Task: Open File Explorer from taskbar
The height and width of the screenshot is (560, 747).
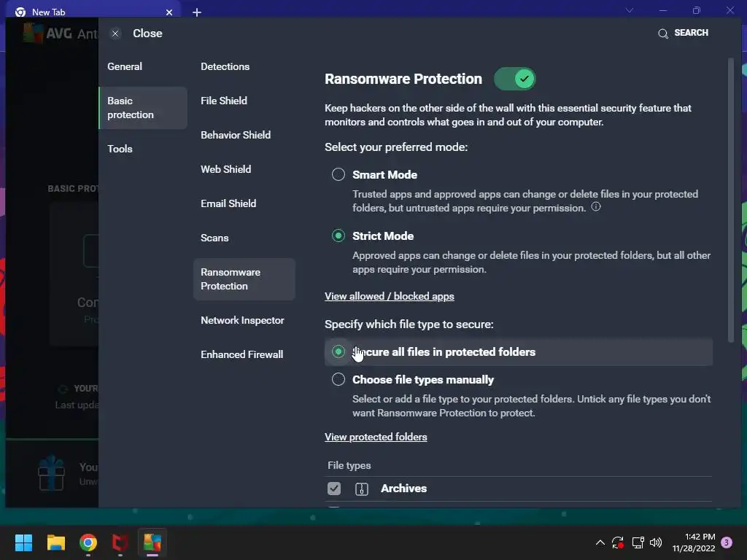Action: [55, 542]
